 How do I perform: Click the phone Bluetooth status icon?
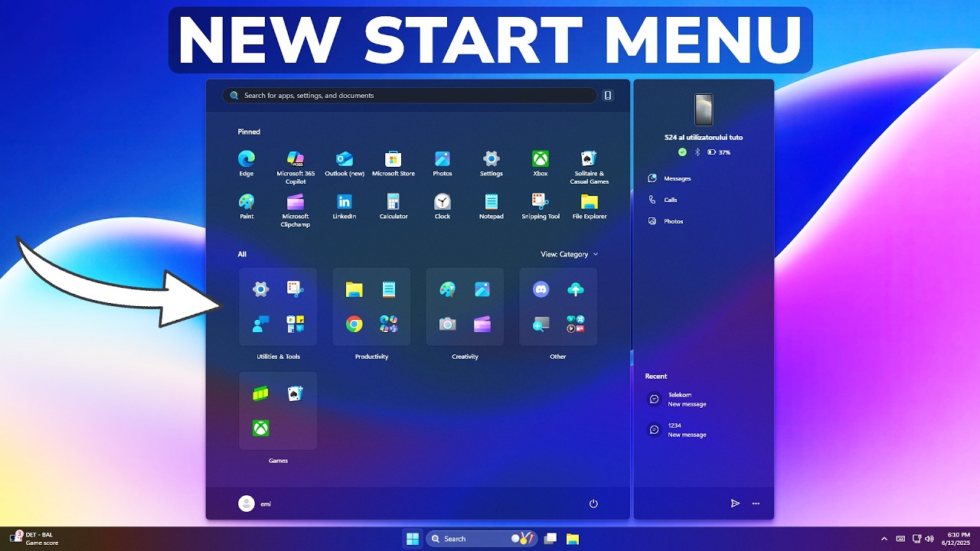coord(697,152)
